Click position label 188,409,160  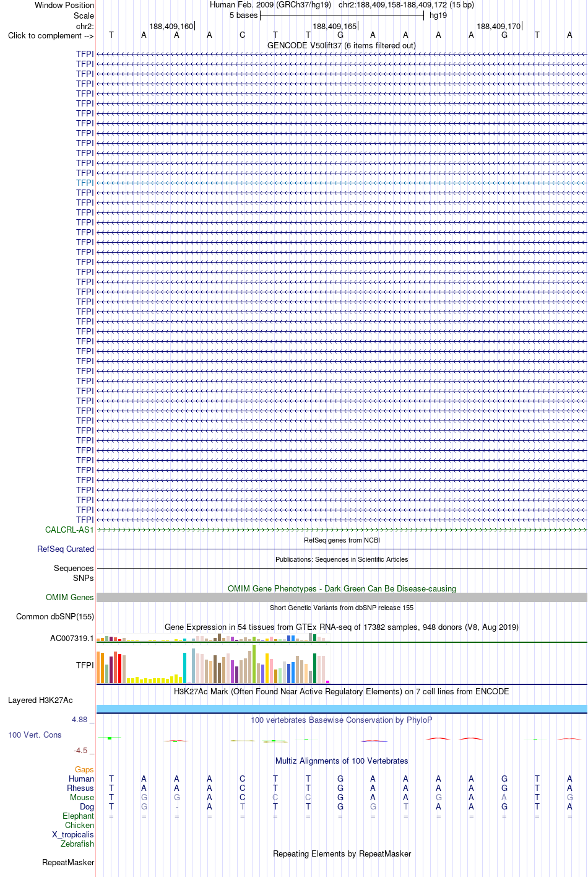[171, 26]
